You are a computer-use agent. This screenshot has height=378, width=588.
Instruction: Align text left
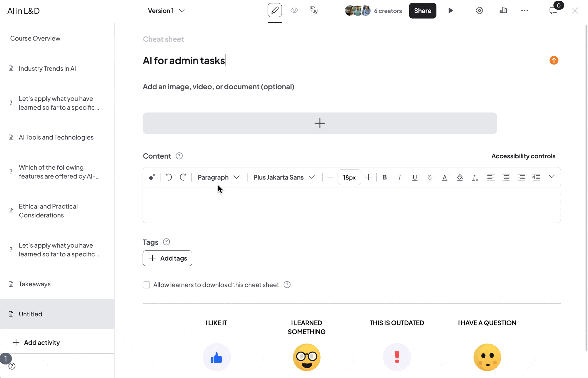tap(491, 177)
